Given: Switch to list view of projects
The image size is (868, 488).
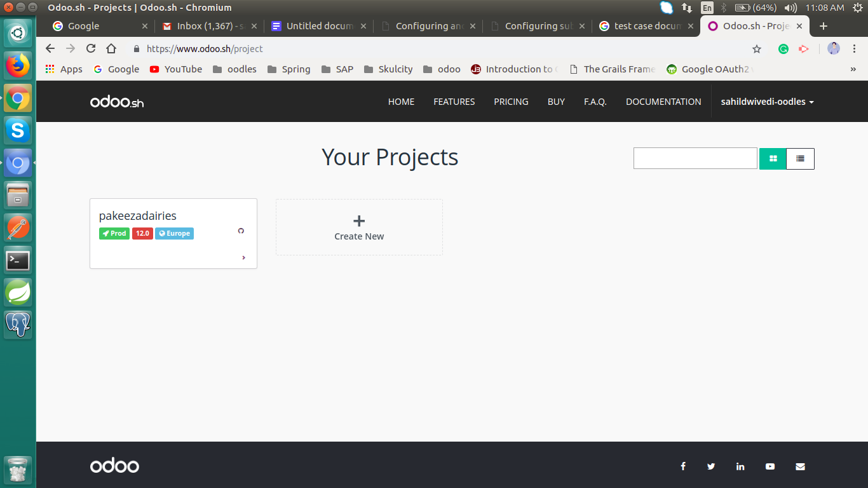Looking at the screenshot, I should point(800,159).
